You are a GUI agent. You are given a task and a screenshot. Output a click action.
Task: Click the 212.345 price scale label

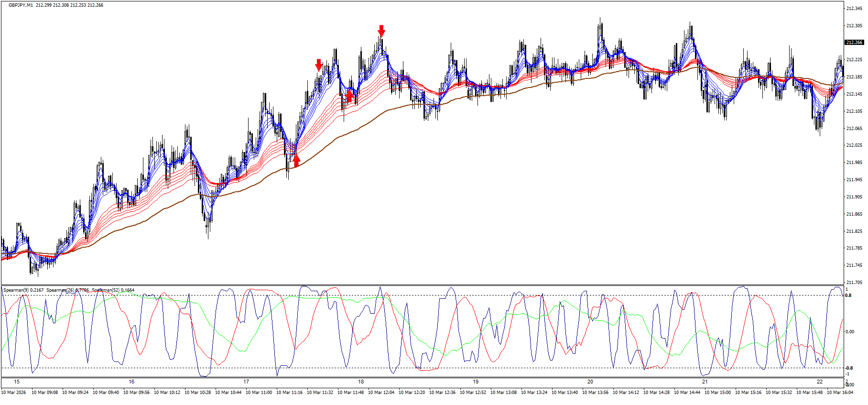854,9
